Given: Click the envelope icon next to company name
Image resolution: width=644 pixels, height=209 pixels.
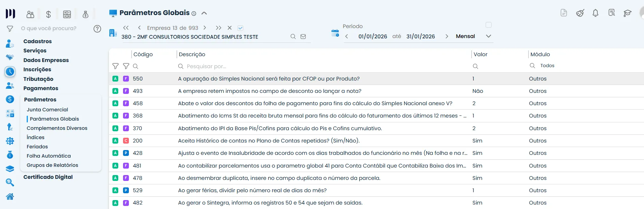Looking at the screenshot, I should coord(303,37).
